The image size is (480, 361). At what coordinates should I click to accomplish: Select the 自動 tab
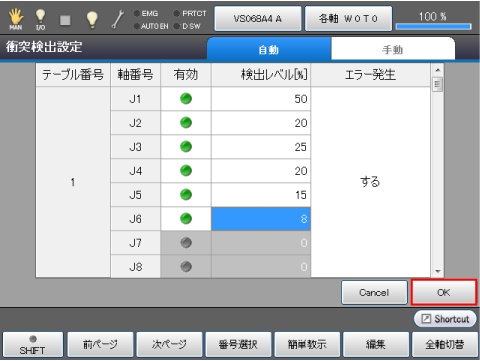coord(269,50)
